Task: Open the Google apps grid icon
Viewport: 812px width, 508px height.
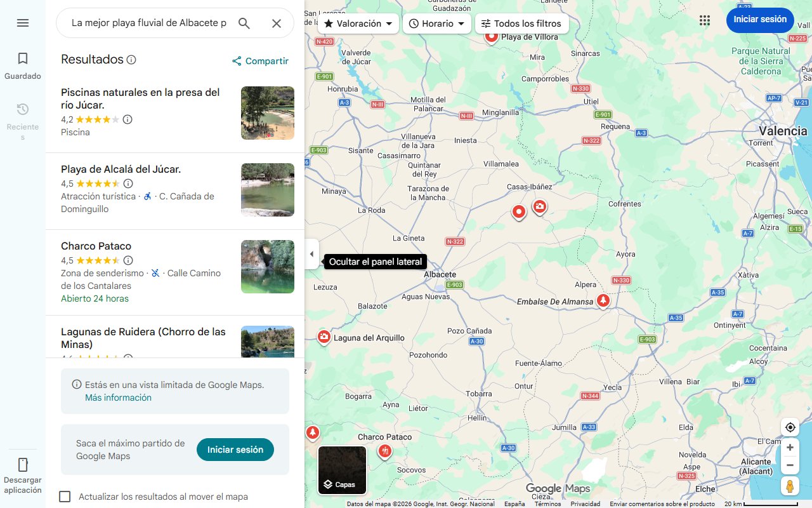Action: pos(704,20)
